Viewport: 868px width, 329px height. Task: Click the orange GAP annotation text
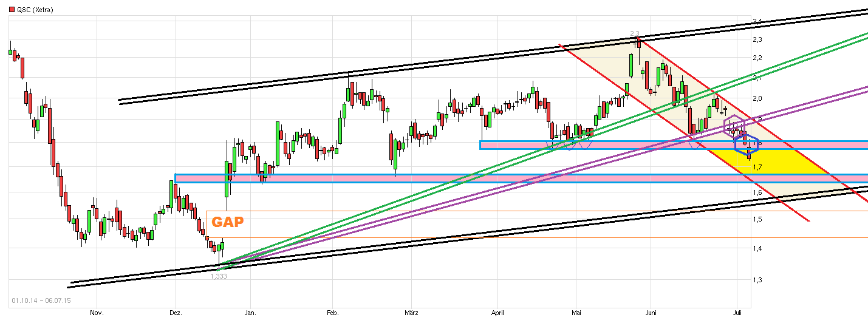click(228, 222)
